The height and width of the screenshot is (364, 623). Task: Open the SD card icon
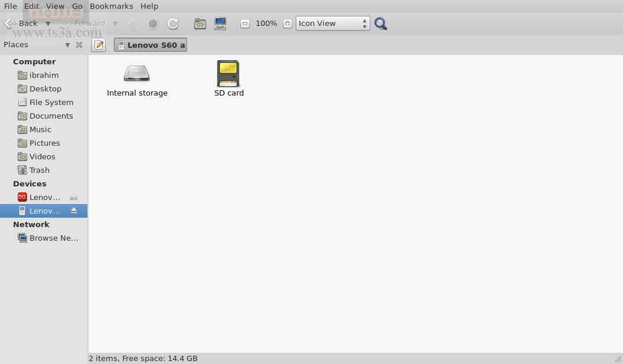point(228,73)
